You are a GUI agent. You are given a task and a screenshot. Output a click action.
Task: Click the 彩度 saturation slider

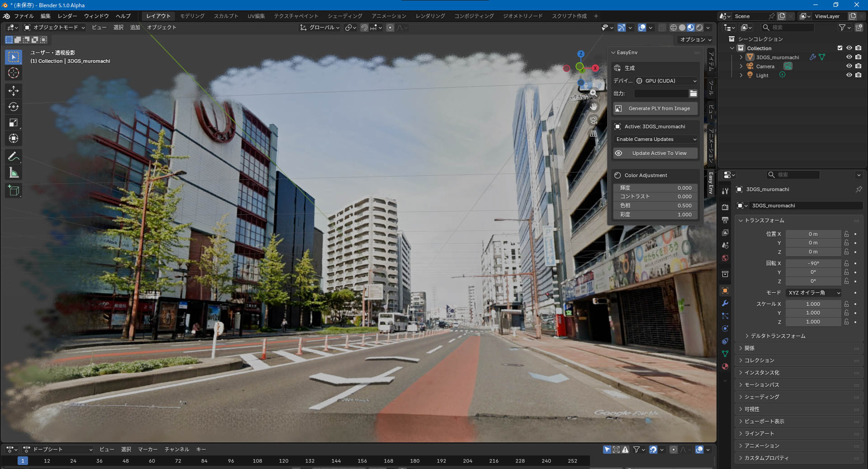pos(656,215)
